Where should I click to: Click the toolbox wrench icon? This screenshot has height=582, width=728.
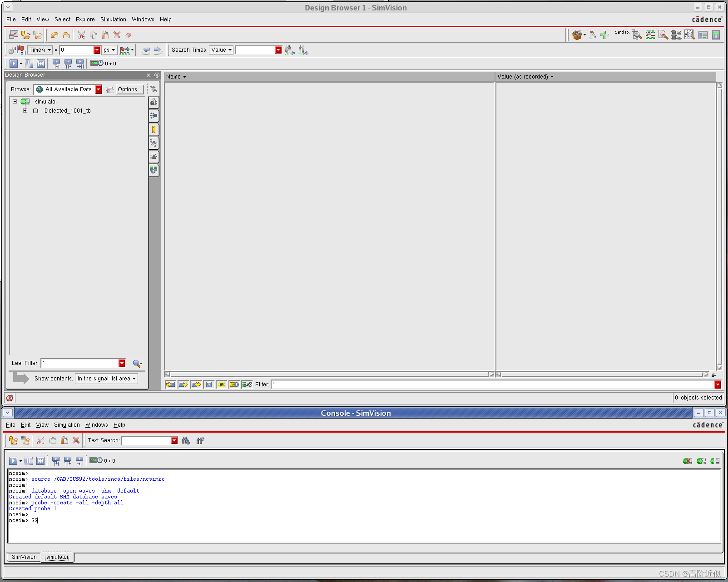(577, 35)
